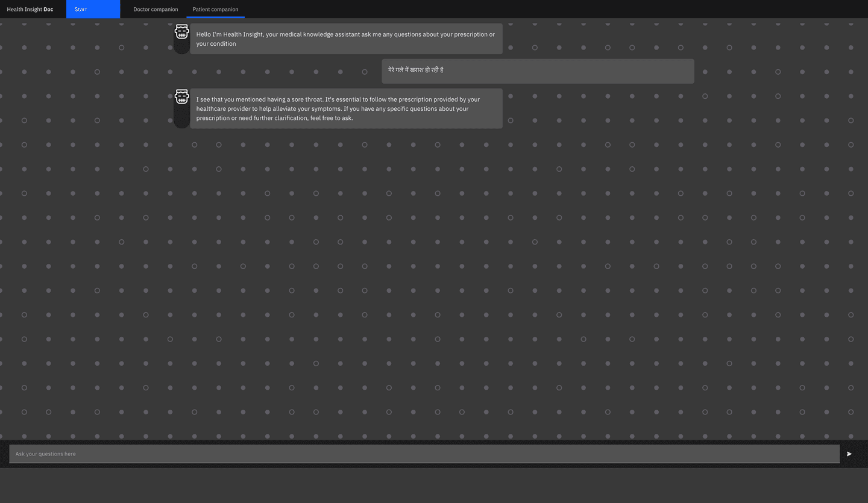Click the Hindi user message bubble
Viewport: 868px width, 503px height.
538,71
